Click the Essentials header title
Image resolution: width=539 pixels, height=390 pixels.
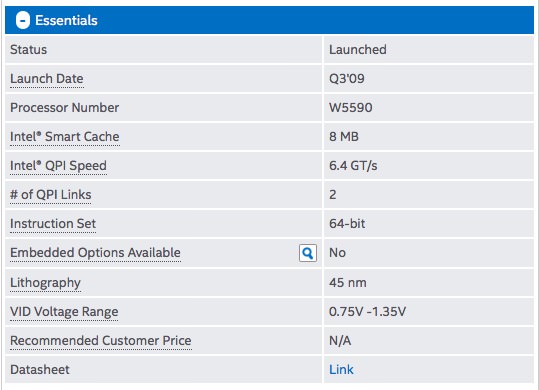[66, 21]
